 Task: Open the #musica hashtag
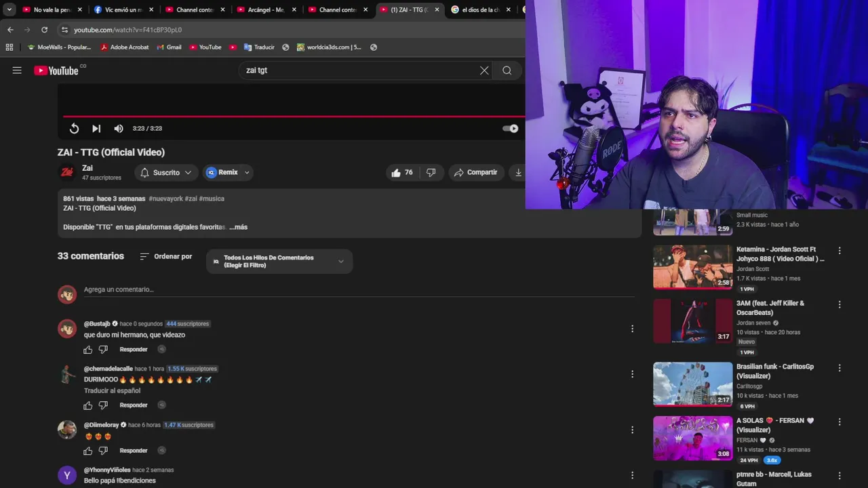pyautogui.click(x=212, y=199)
